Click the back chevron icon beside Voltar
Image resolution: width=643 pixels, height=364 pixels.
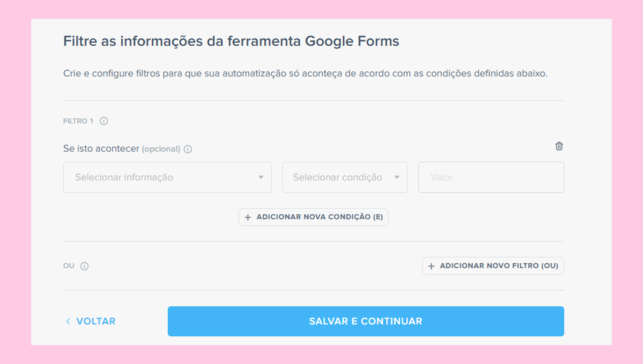[x=68, y=321]
